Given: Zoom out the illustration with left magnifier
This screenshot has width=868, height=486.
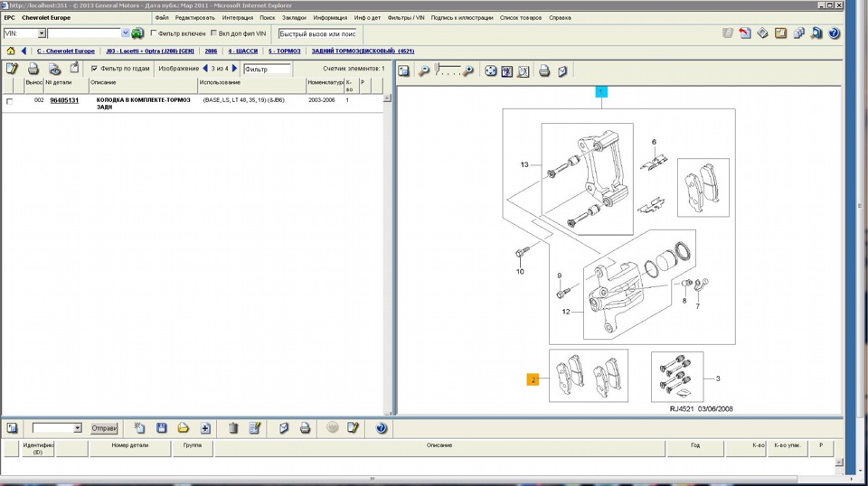Looking at the screenshot, I should pos(423,70).
